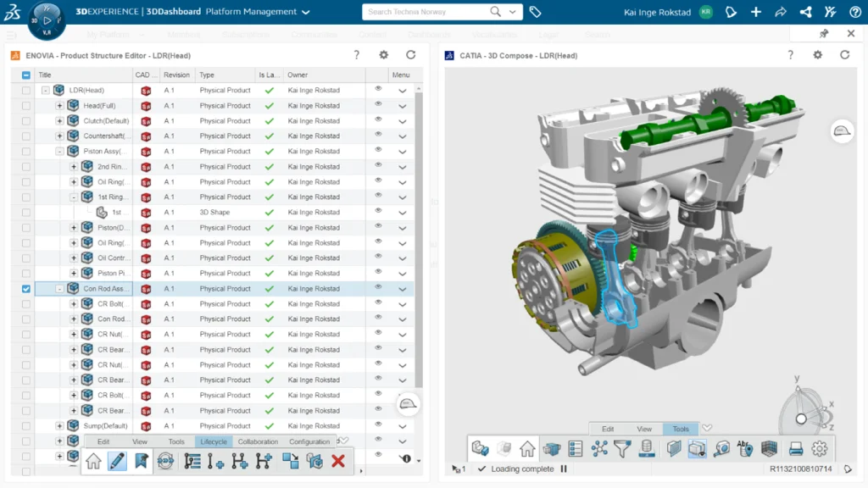Refresh the ENOVIA Product Structure Editor widget

[x=411, y=55]
